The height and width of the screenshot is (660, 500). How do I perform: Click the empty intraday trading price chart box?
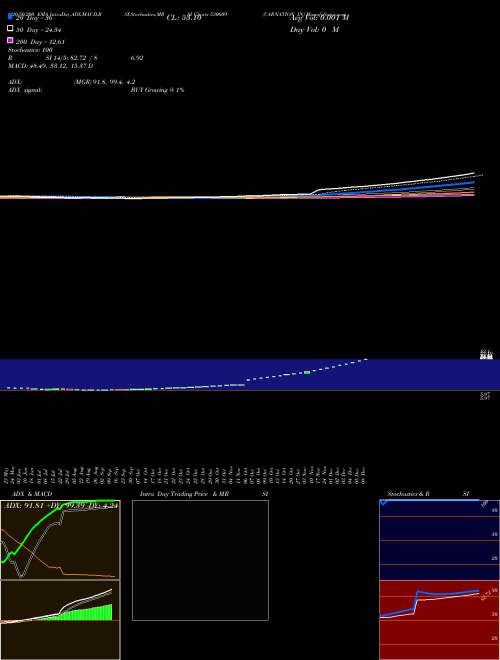[x=200, y=560]
